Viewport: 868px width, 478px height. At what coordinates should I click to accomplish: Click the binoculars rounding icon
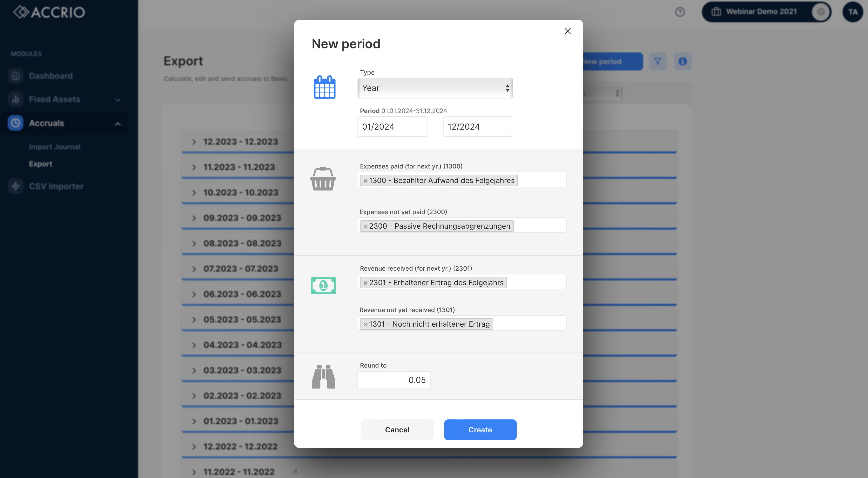323,376
